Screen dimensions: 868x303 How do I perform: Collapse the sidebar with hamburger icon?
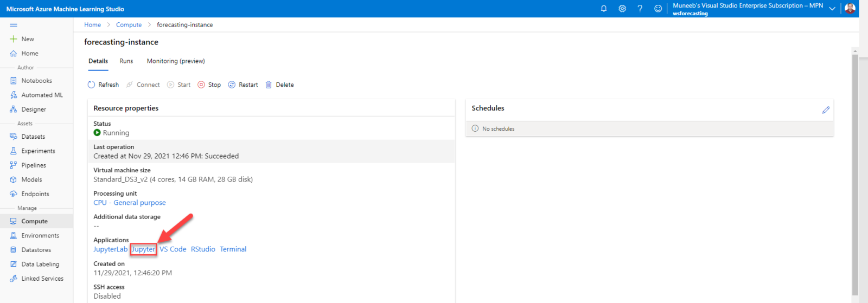(14, 25)
